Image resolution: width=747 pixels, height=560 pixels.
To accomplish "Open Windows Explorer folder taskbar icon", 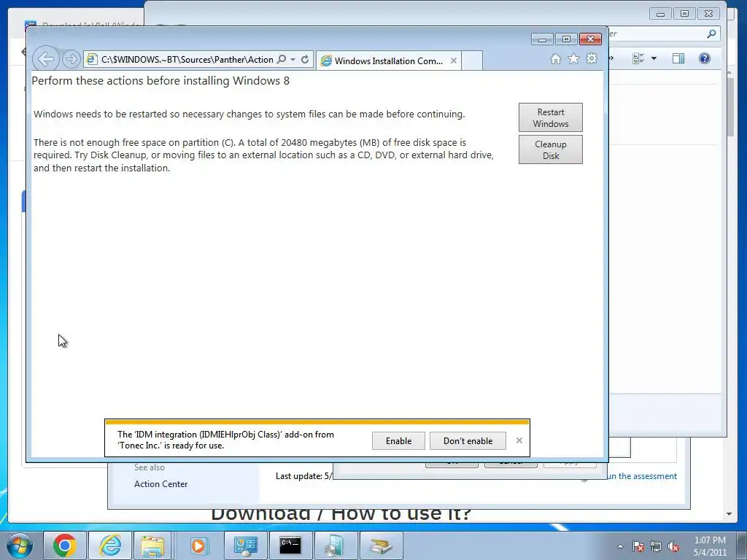I will click(x=152, y=545).
